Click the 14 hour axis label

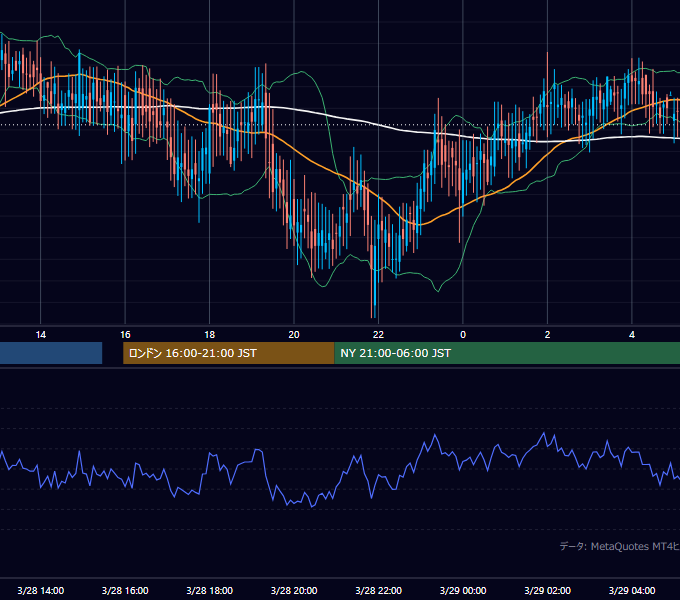click(40, 335)
